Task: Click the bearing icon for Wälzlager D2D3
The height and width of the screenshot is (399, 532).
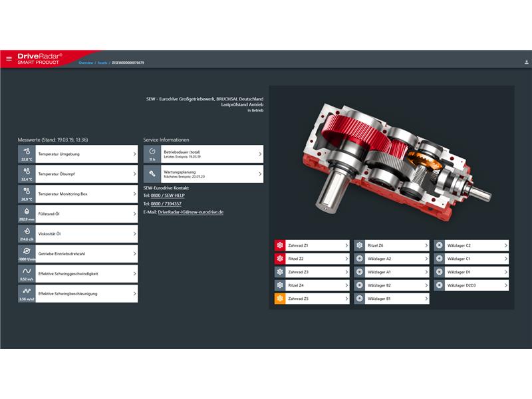Action: pyautogui.click(x=440, y=285)
